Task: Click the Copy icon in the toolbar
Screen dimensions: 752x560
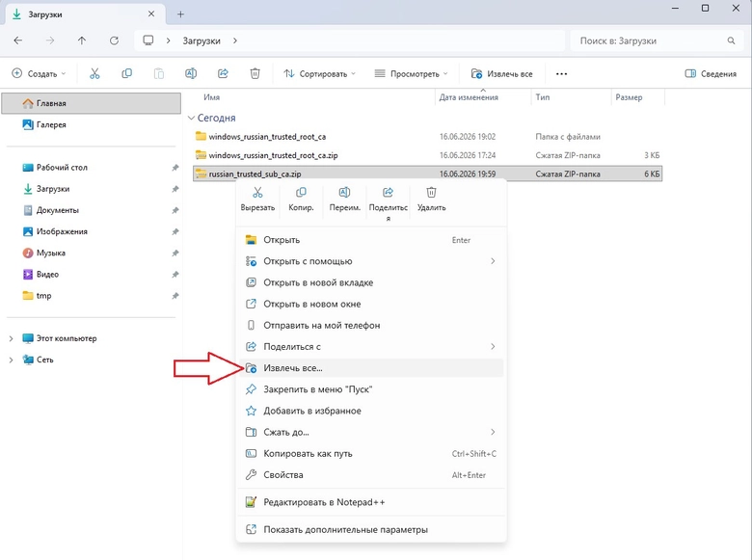Action: (126, 73)
